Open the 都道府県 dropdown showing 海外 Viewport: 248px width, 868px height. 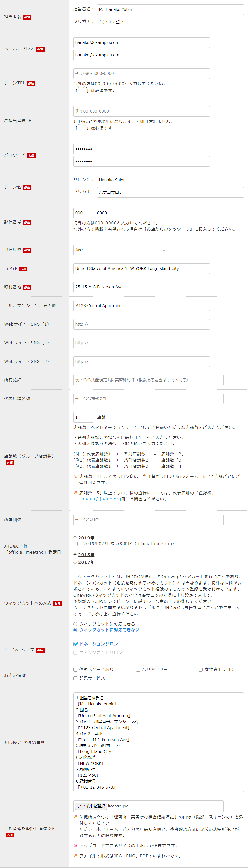(x=120, y=250)
